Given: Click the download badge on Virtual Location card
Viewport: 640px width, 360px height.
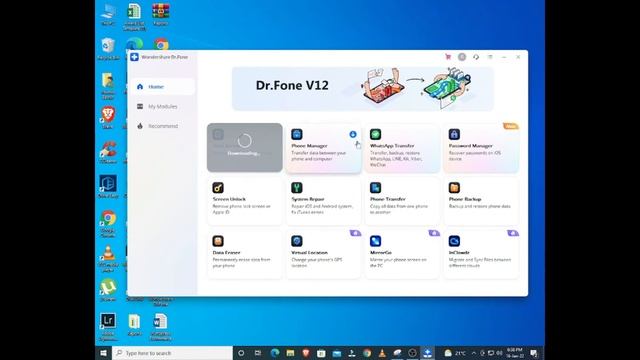Looking at the screenshot, I should [x=356, y=233].
